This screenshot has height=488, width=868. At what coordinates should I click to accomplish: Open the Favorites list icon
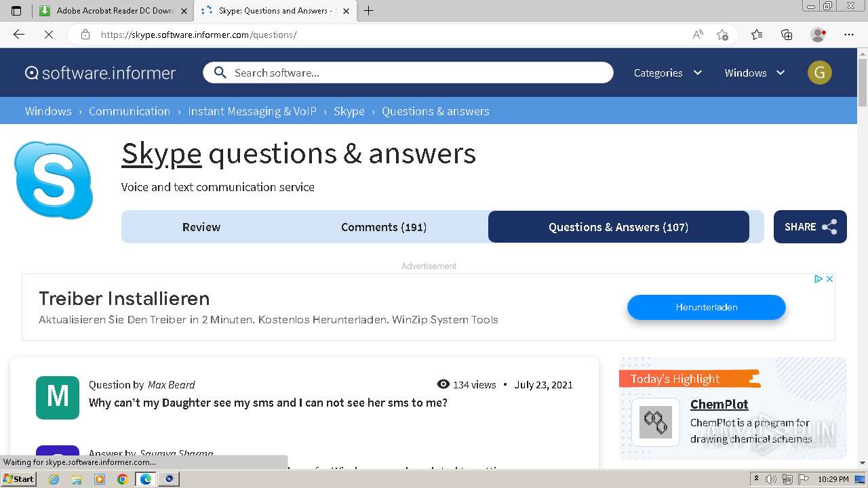(x=757, y=35)
